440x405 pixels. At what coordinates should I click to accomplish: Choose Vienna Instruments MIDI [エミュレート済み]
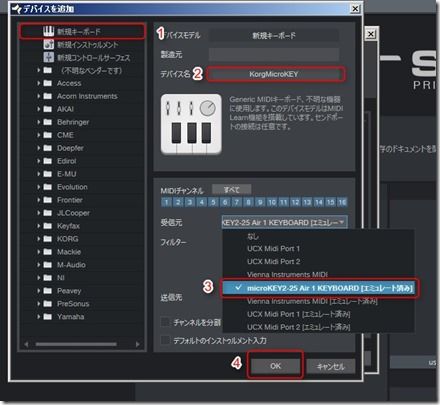318,301
